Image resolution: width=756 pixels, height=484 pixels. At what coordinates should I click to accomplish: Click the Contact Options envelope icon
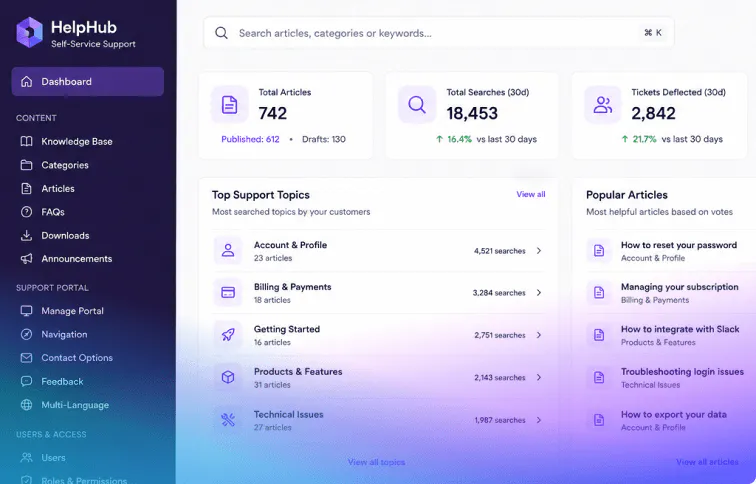(27, 358)
